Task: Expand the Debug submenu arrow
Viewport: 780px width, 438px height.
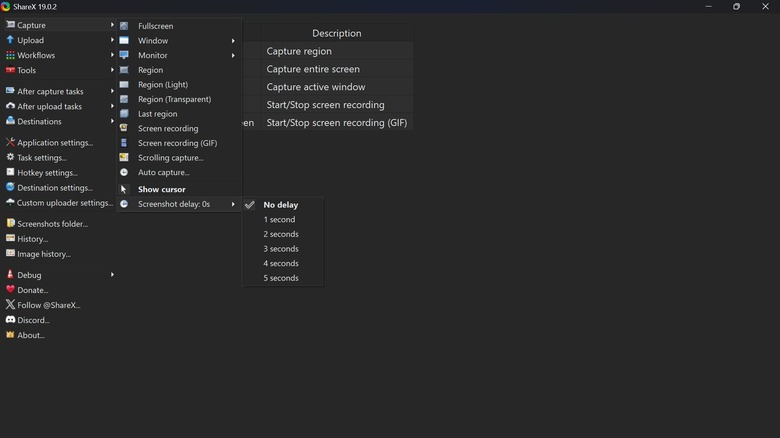Action: coord(112,275)
